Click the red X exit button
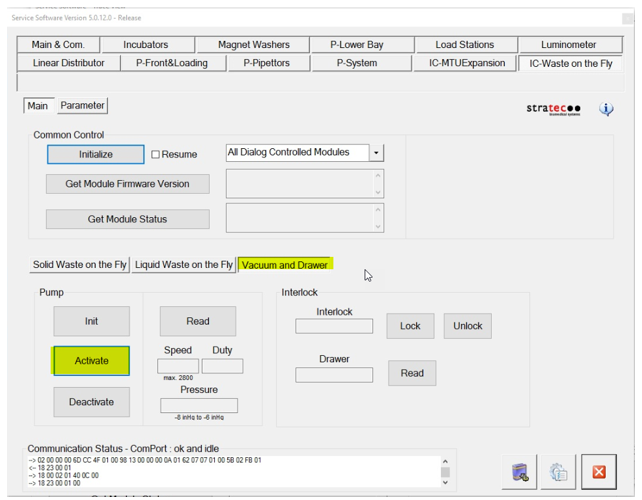Viewport: 642px width, 500px height. [598, 472]
